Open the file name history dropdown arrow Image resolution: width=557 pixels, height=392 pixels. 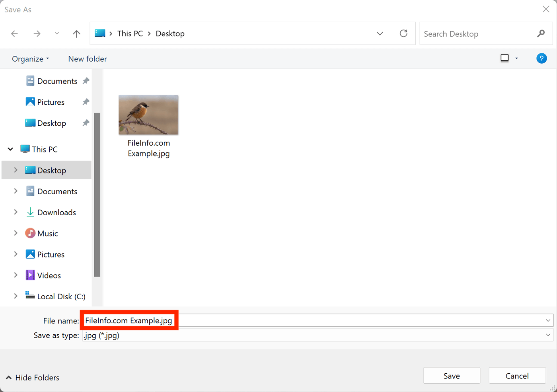[x=548, y=320]
